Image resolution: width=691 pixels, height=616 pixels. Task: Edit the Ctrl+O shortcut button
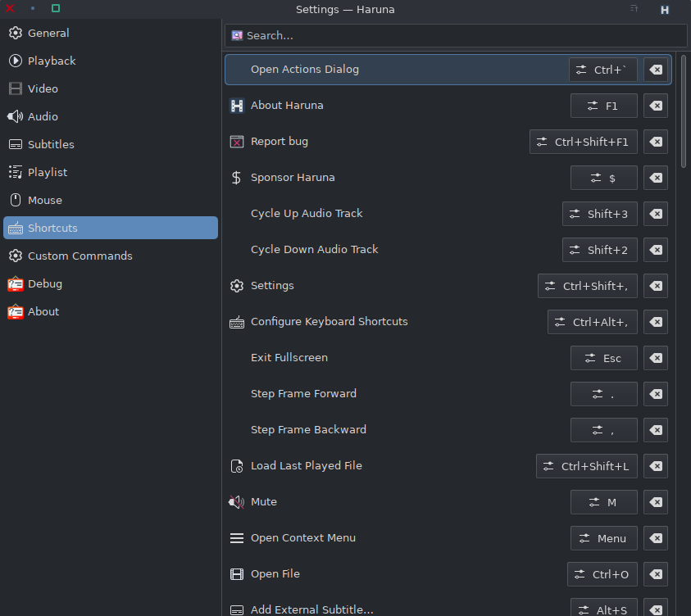[602, 574]
